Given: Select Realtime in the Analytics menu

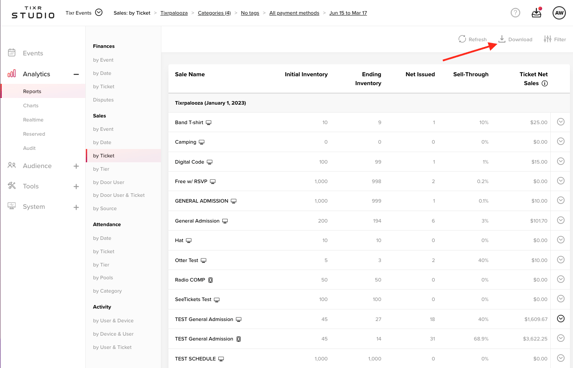Looking at the screenshot, I should 33,120.
